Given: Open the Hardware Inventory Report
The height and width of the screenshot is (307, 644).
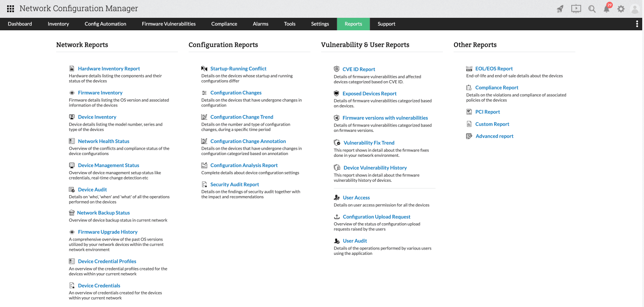Looking at the screenshot, I should coord(108,68).
